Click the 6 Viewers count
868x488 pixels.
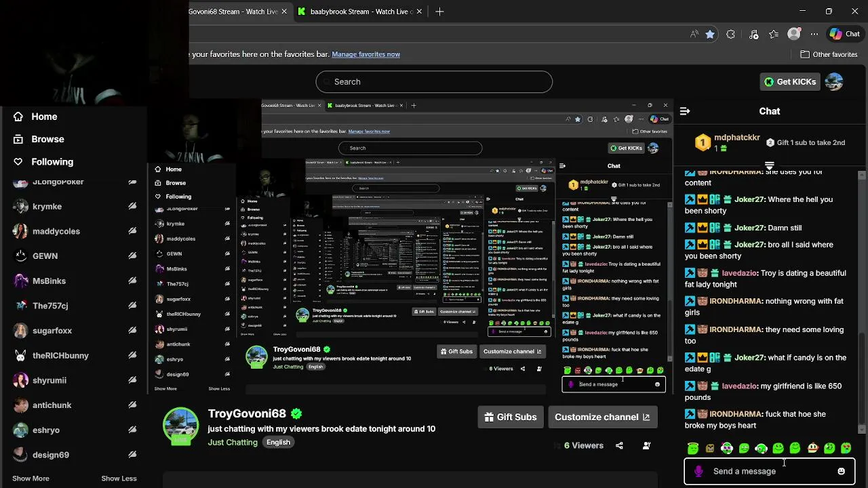tap(584, 445)
